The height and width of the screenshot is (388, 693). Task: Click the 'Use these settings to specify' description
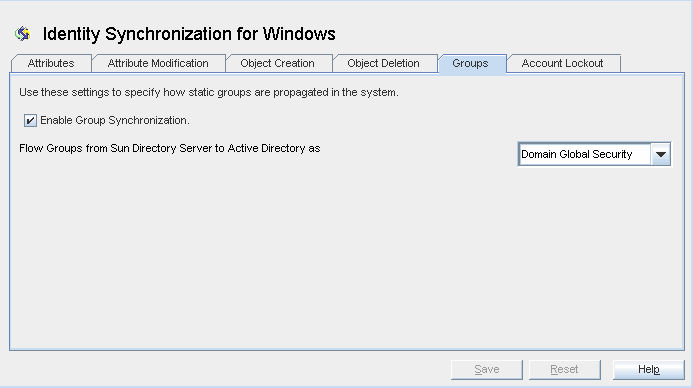point(209,92)
